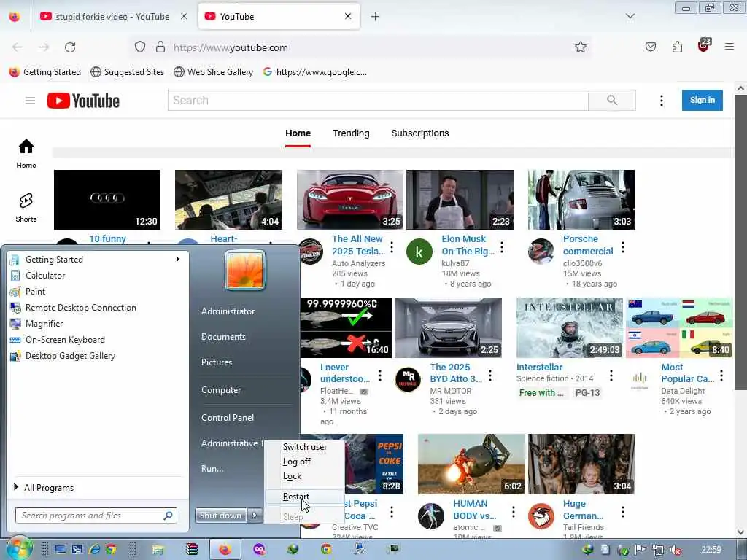Viewport: 747px width, 560px height.
Task: Switch to the Trending tab
Action: 351,133
